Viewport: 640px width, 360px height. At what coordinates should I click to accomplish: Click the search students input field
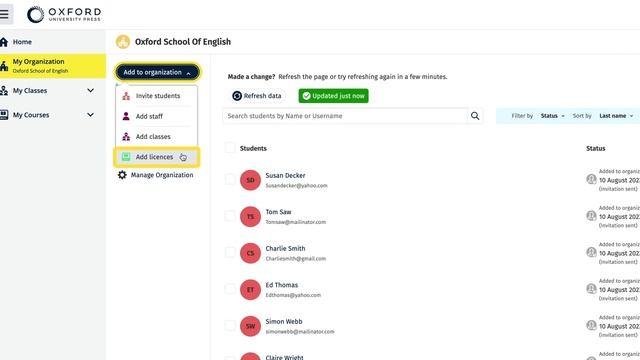(345, 116)
